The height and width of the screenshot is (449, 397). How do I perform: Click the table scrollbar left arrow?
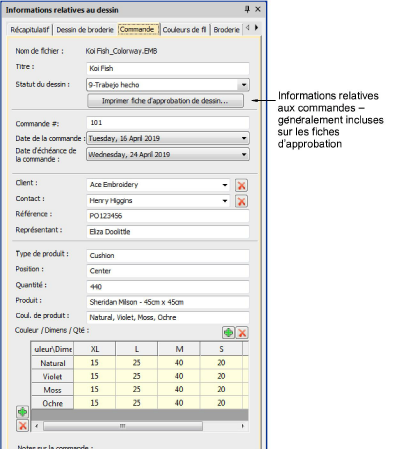tap(36, 426)
